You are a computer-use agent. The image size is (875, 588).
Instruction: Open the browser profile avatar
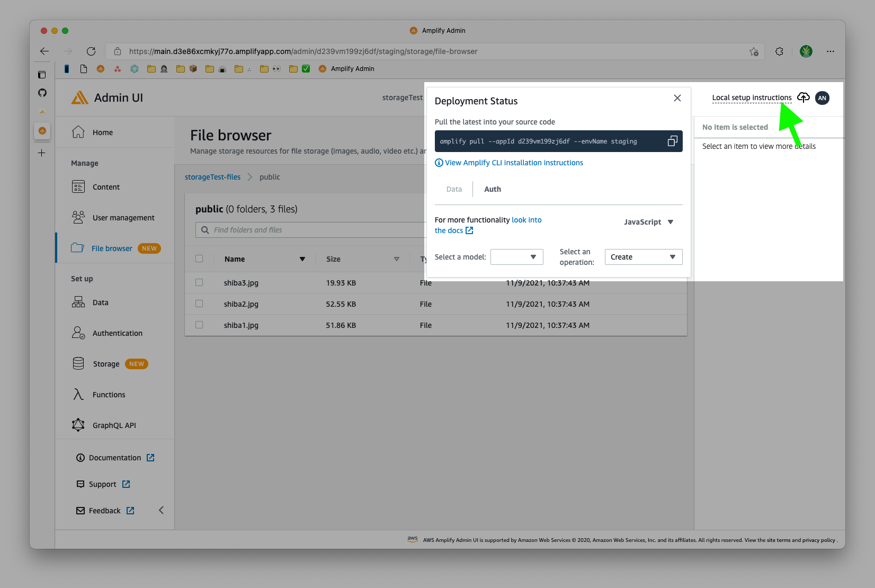pyautogui.click(x=806, y=51)
